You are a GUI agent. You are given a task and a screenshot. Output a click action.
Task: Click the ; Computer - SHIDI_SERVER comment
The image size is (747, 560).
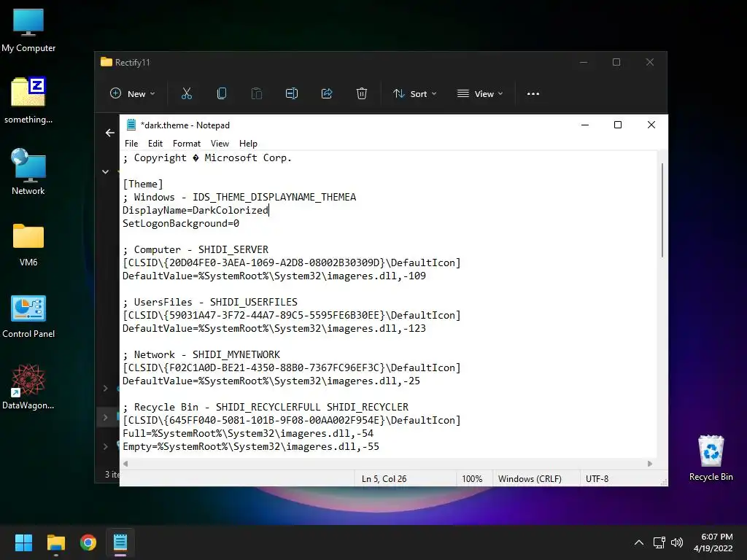pos(196,249)
